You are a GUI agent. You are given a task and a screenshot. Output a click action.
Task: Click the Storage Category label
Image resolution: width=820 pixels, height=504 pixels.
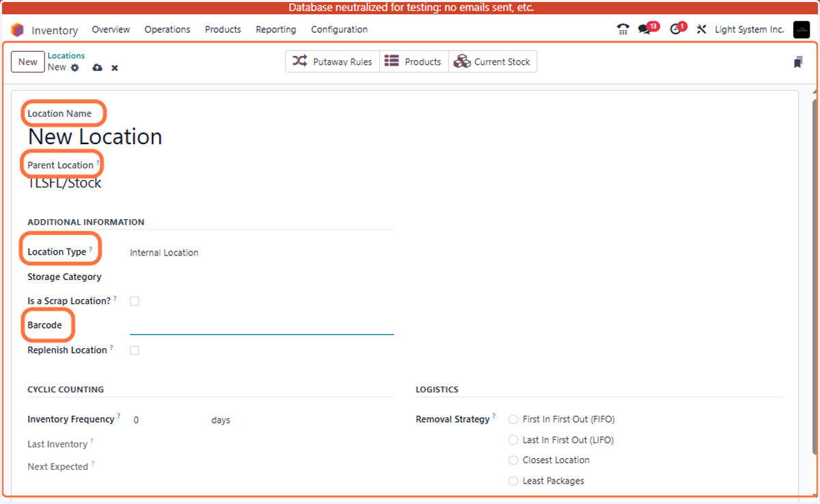[64, 277]
